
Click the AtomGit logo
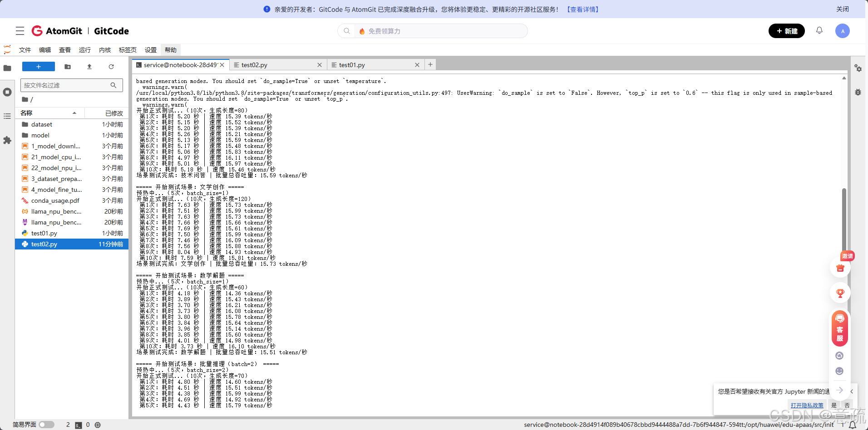pos(57,31)
